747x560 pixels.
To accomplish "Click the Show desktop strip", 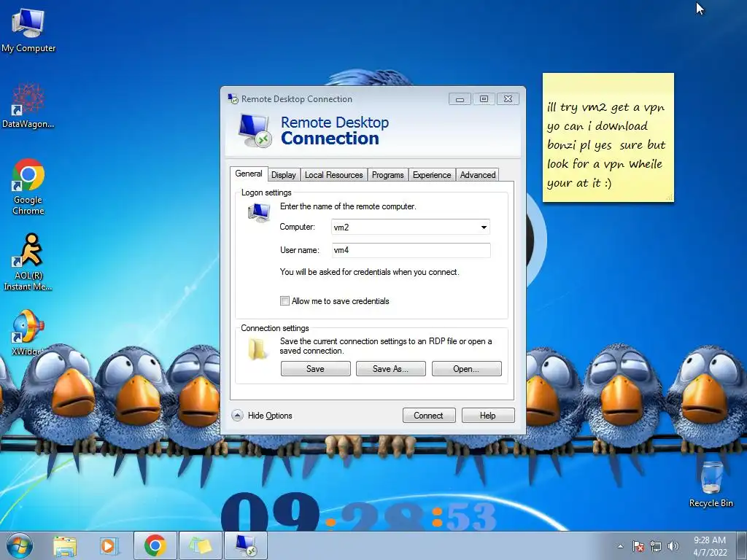I will [x=743, y=545].
